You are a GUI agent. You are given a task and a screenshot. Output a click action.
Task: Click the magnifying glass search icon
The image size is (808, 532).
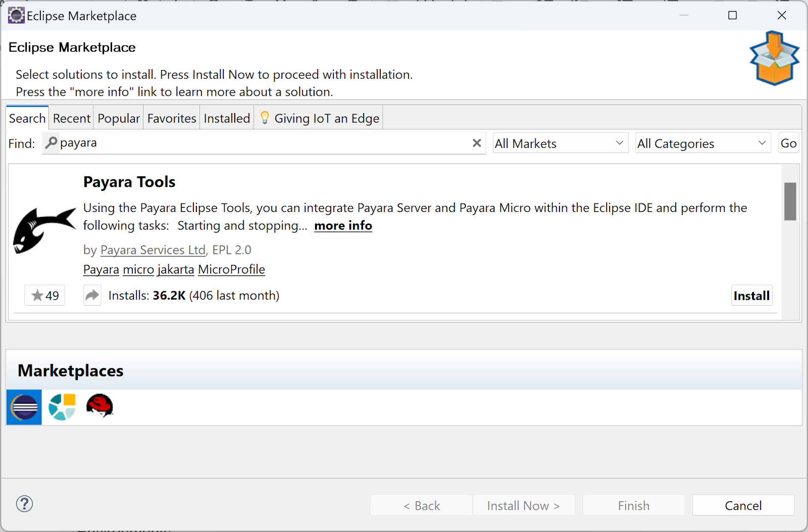51,143
